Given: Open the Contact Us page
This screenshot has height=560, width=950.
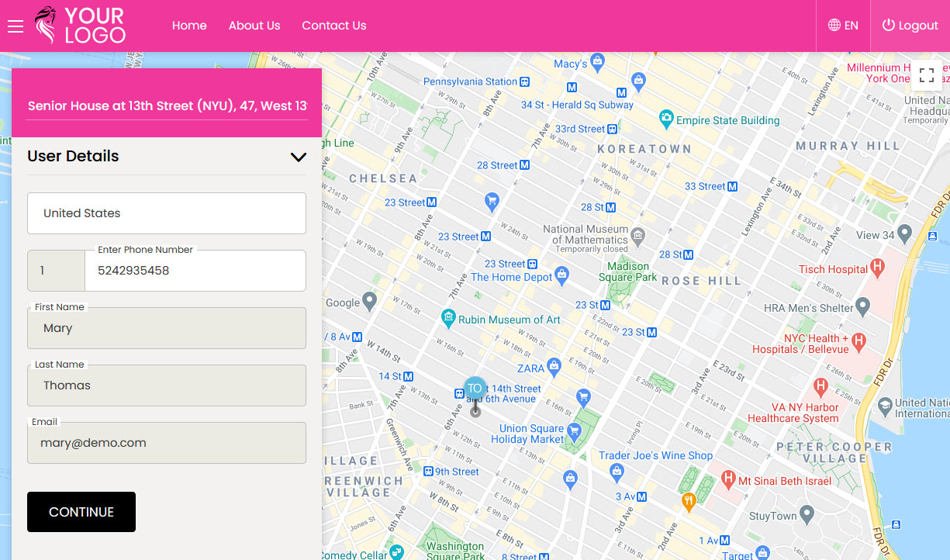Looking at the screenshot, I should pos(334,26).
